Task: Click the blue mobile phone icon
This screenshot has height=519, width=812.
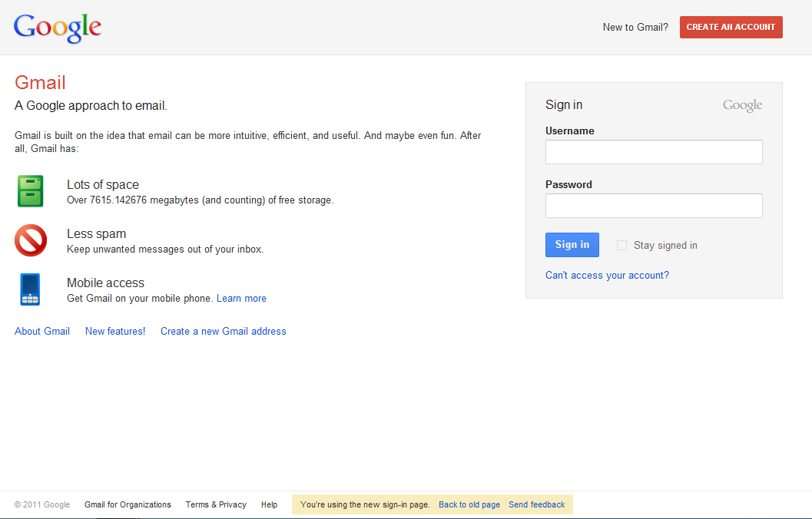Action: [30, 289]
